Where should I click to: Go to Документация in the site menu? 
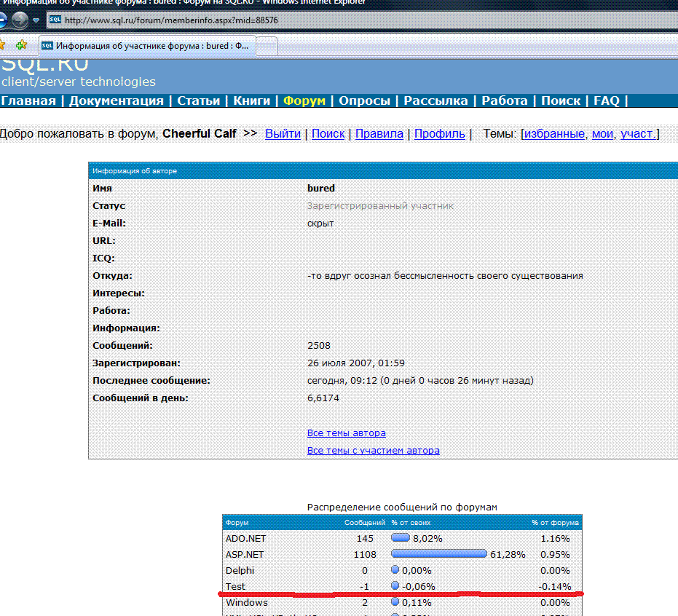(117, 101)
